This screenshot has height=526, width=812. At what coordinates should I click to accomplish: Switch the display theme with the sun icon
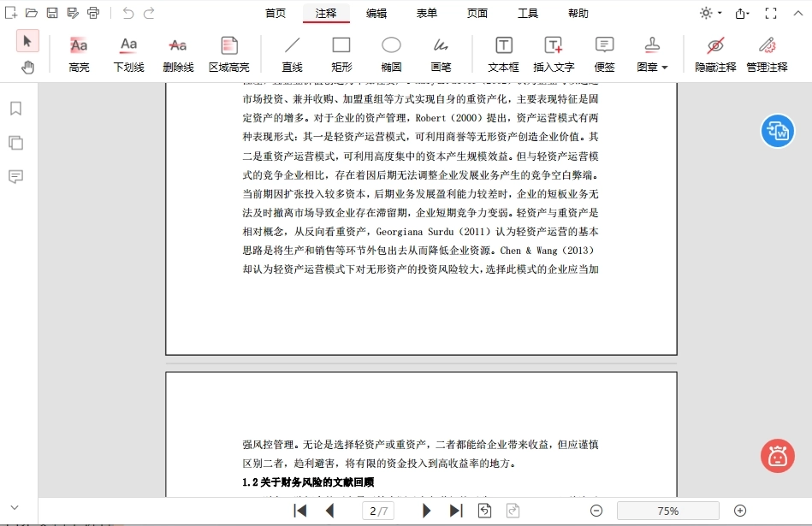[706, 13]
